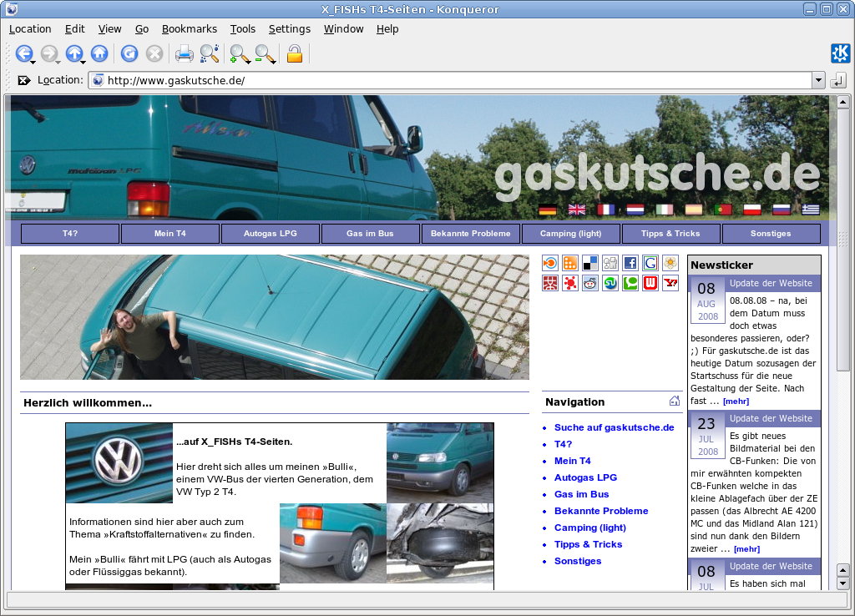Viewport: 855px width, 616px height.
Task: Share via the StumbleUpon icon
Action: pos(610,283)
